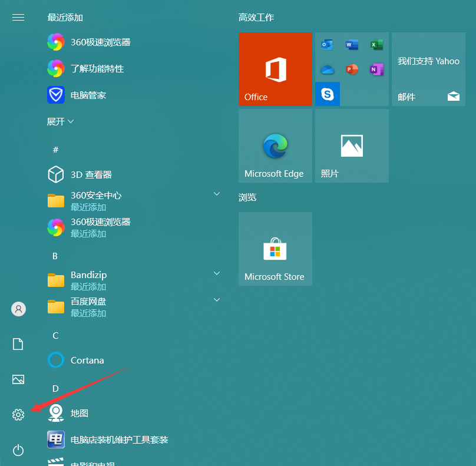Open the Documents sidebar icon
This screenshot has width=476, height=466.
pos(18,344)
